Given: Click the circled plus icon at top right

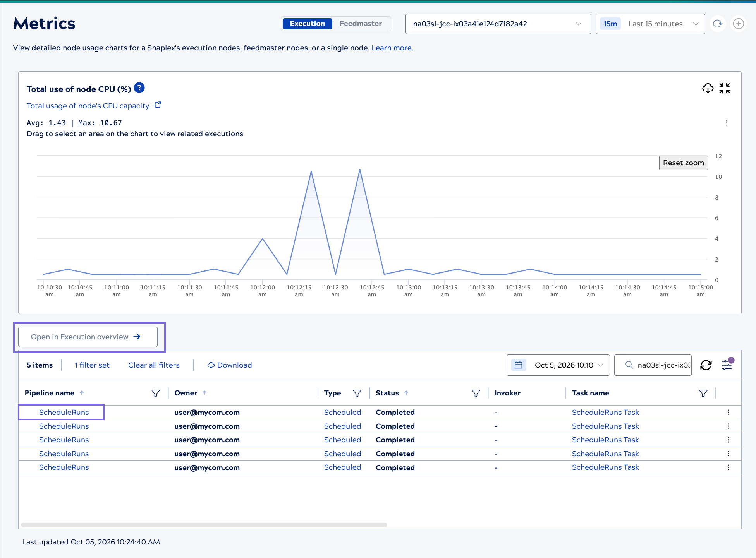Looking at the screenshot, I should [x=739, y=24].
